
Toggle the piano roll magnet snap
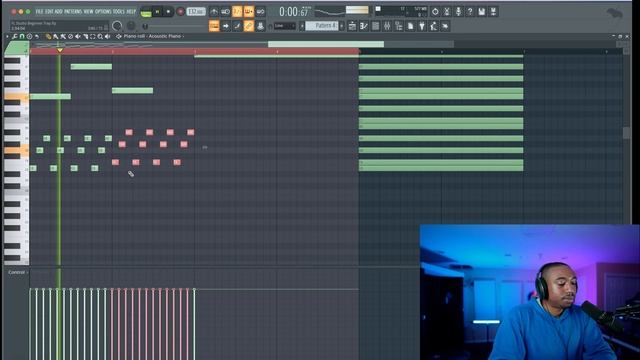22,36
